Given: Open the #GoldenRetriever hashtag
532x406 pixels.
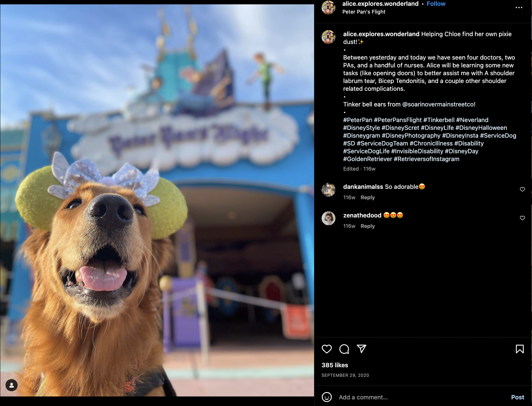Looking at the screenshot, I should click(368, 159).
